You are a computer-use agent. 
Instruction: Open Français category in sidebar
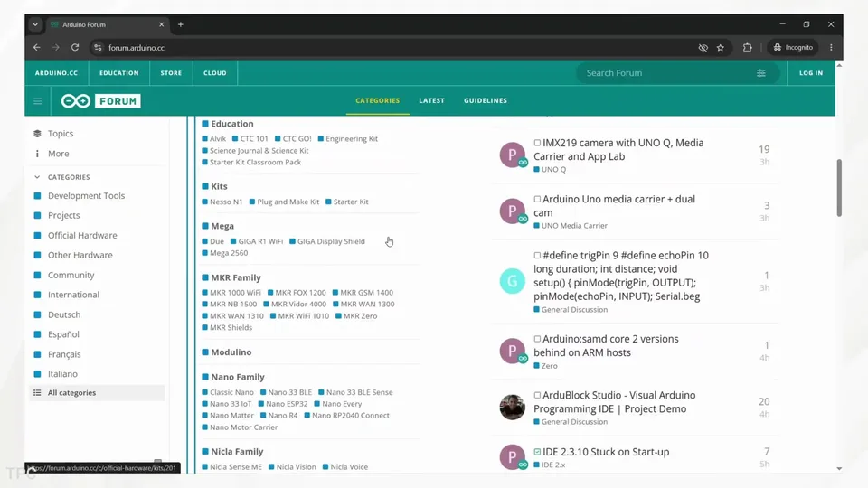coord(63,354)
